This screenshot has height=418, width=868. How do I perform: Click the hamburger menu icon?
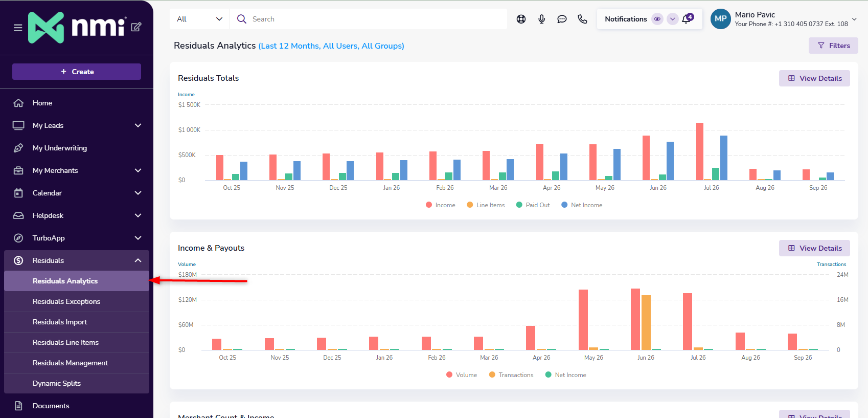18,28
